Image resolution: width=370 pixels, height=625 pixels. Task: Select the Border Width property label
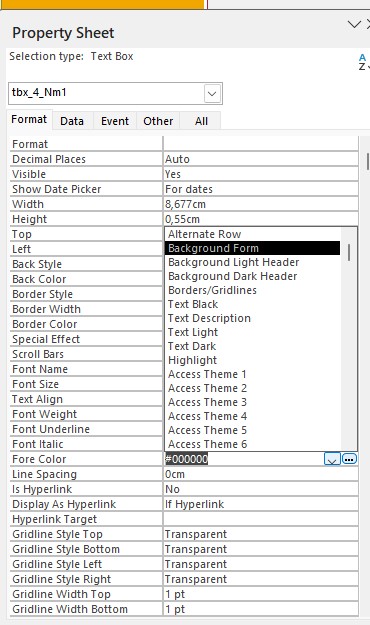coord(47,309)
